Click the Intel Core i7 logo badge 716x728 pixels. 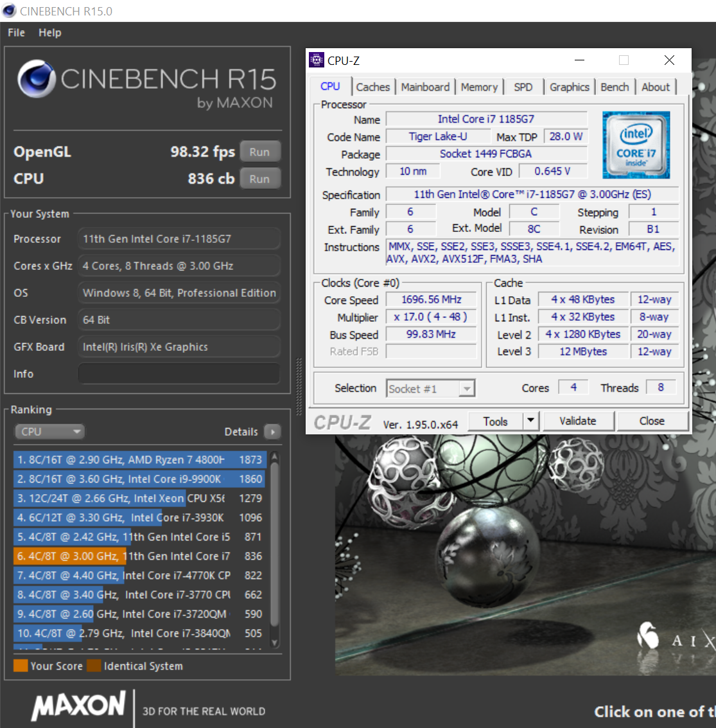(x=636, y=145)
